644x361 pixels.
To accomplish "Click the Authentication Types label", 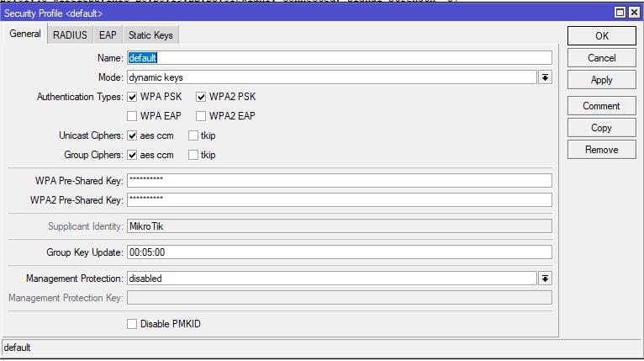I will point(80,97).
